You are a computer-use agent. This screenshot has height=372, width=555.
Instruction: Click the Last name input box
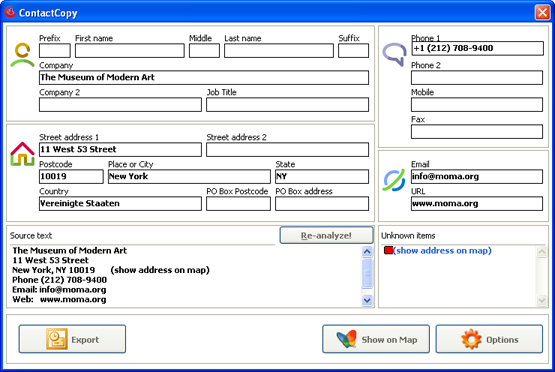(x=279, y=51)
